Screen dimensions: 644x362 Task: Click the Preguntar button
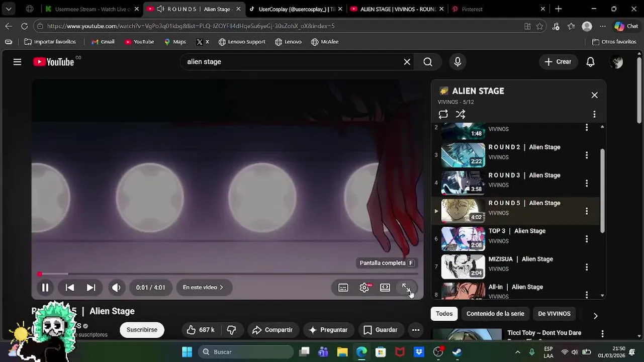tap(328, 330)
